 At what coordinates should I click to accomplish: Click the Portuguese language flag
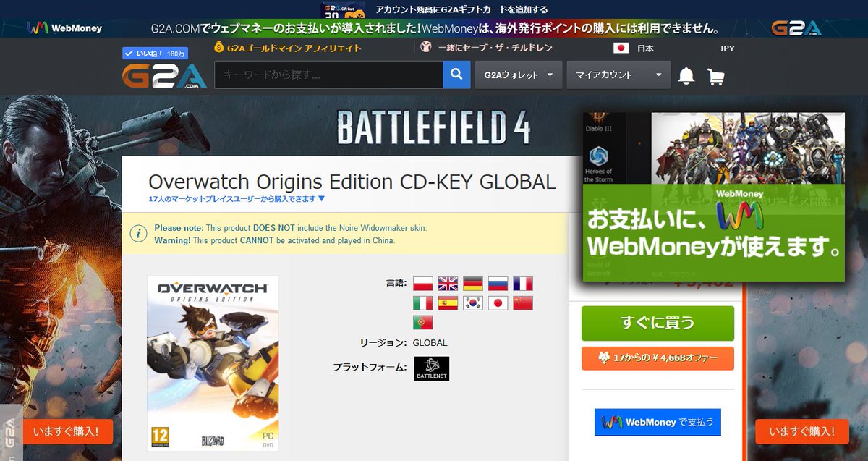(423, 323)
